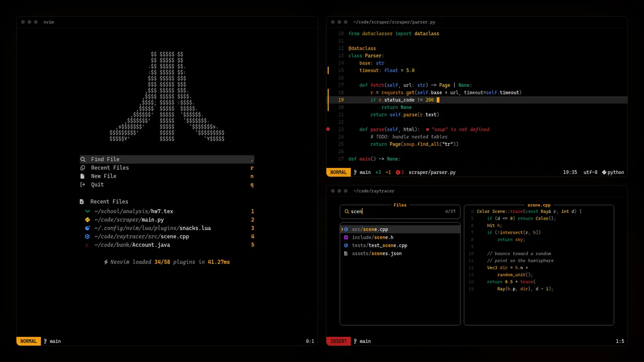Select src/scene.cpp in picker results
Viewport: 644px width, 362px height.
(400, 229)
